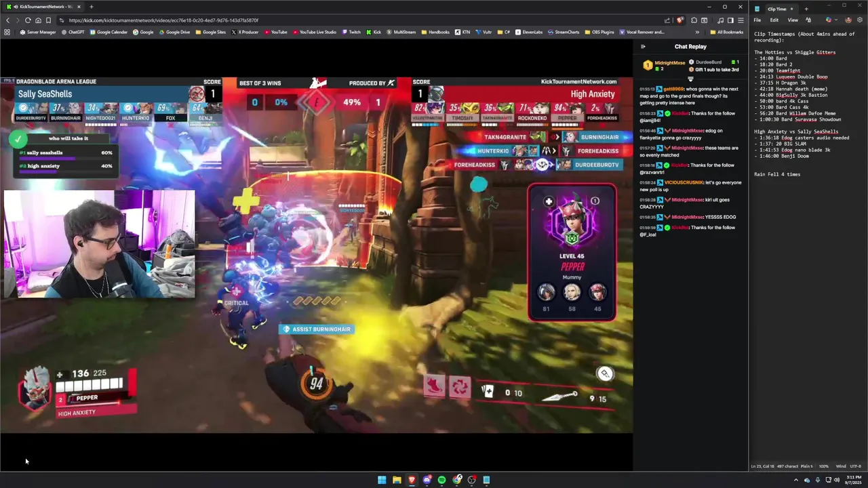Image resolution: width=868 pixels, height=488 pixels.
Task: Click the Pepper Level 45 player card
Action: pyautogui.click(x=572, y=252)
